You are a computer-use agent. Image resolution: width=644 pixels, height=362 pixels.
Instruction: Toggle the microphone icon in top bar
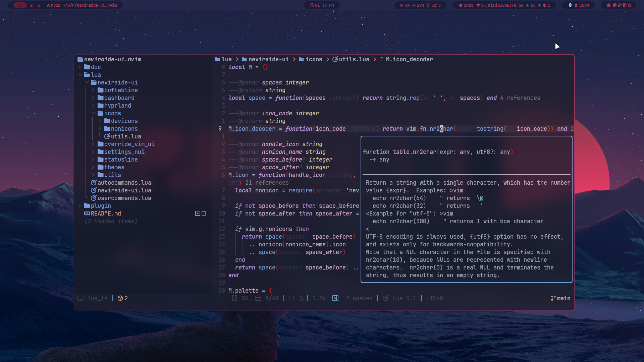(x=539, y=5)
